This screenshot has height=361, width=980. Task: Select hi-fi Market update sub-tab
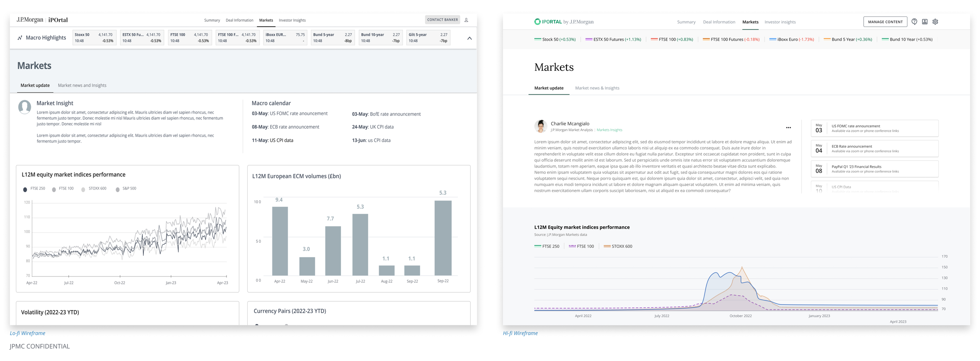pyautogui.click(x=548, y=88)
